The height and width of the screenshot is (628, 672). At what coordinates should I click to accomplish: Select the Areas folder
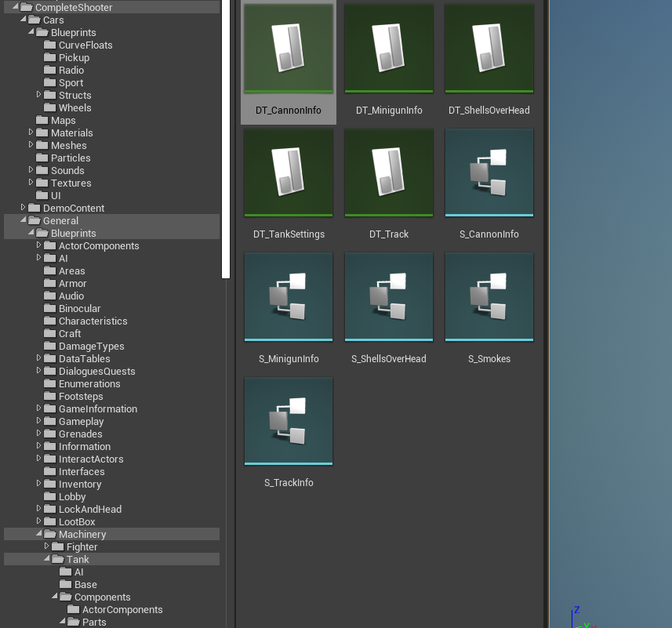(x=64, y=270)
